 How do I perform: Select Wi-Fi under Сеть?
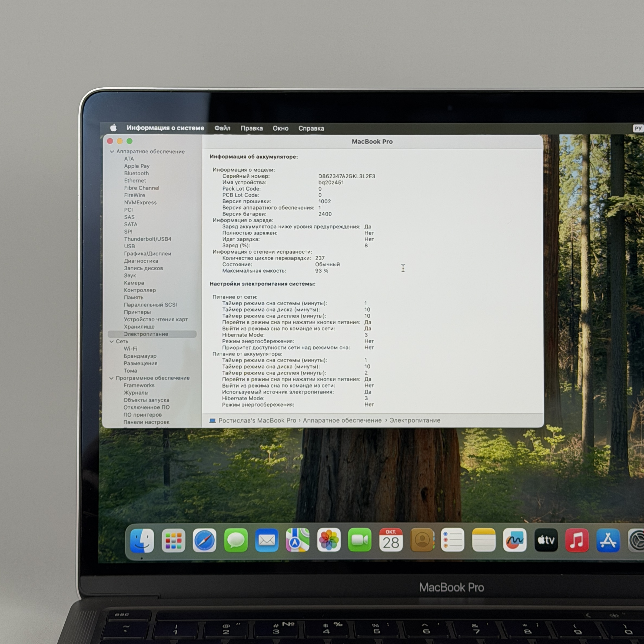(x=130, y=349)
